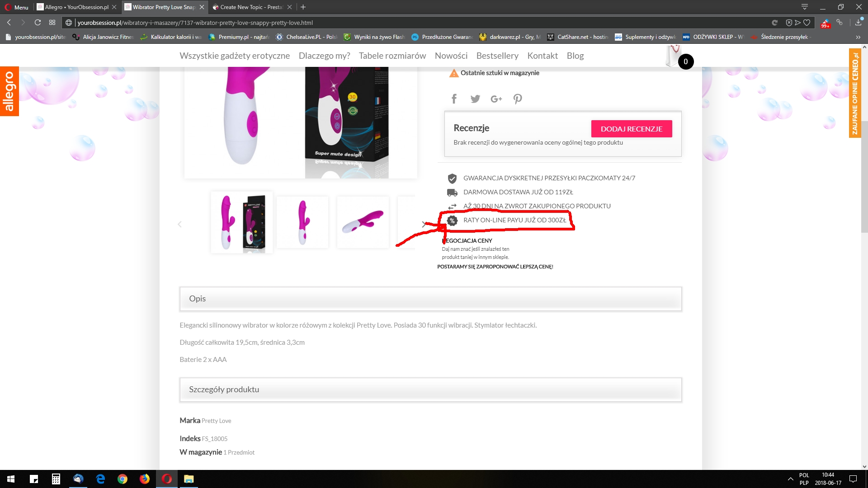868x488 pixels.
Task: Open Opera speed dial grid icon
Action: point(52,23)
